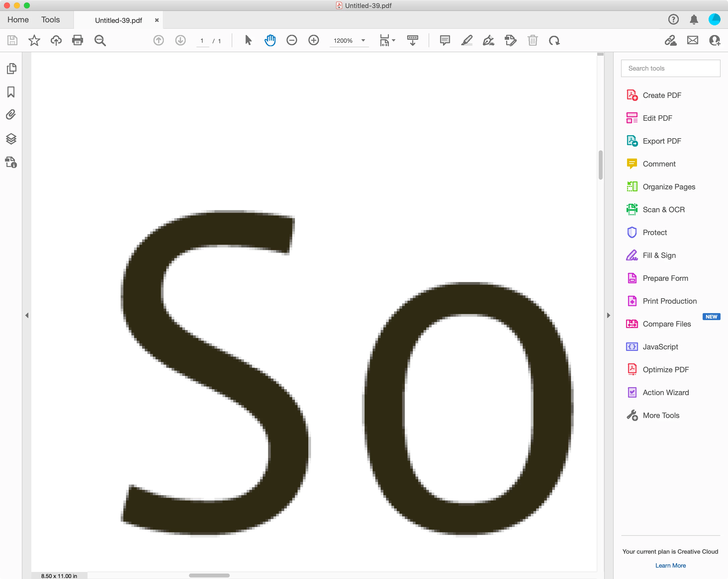This screenshot has width=728, height=579.
Task: Open the Attachments paperclip panel
Action: tap(11, 115)
